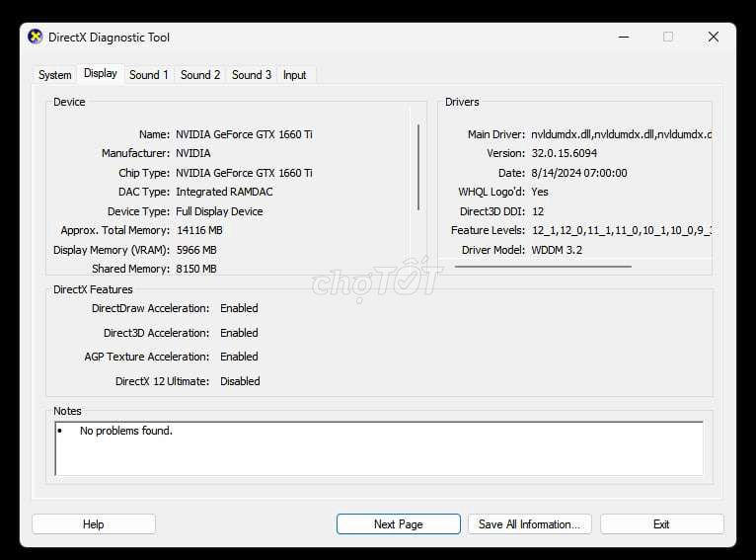This screenshot has height=560, width=756.
Task: Click the Feature Levels value 12_1,12_0
Action: 622,230
